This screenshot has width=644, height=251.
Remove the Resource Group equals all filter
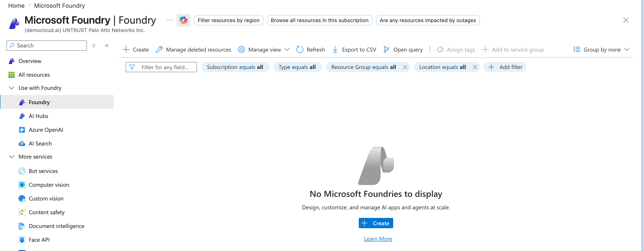click(x=405, y=67)
